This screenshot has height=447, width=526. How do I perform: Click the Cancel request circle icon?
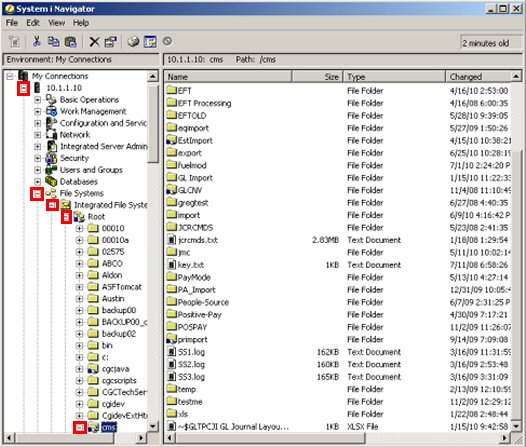point(167,41)
